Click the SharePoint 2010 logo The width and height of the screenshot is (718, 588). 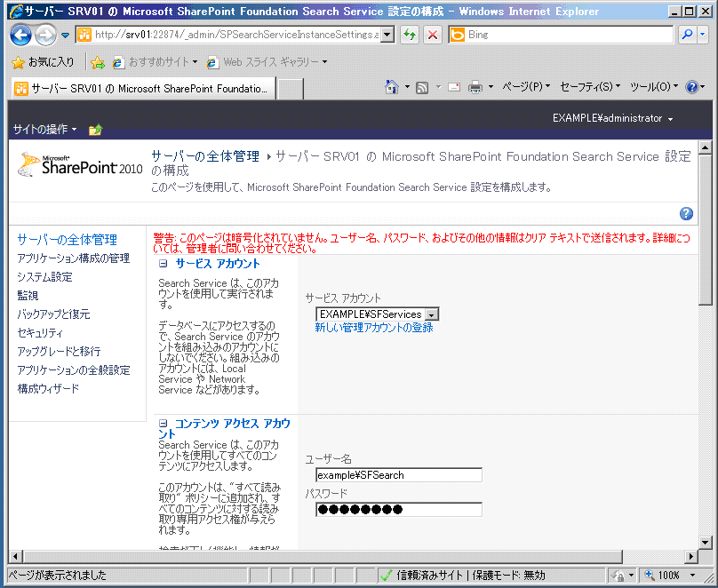tap(81, 165)
